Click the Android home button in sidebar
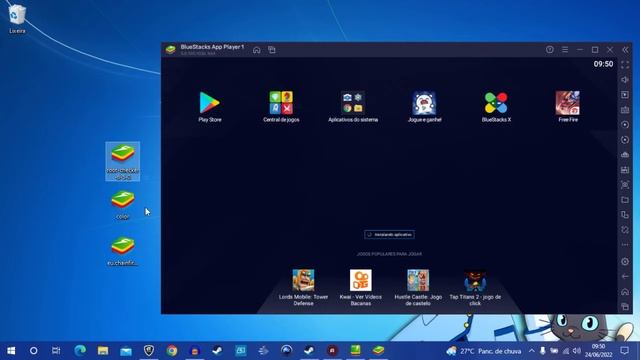The height and width of the screenshot is (360, 640). click(x=625, y=292)
